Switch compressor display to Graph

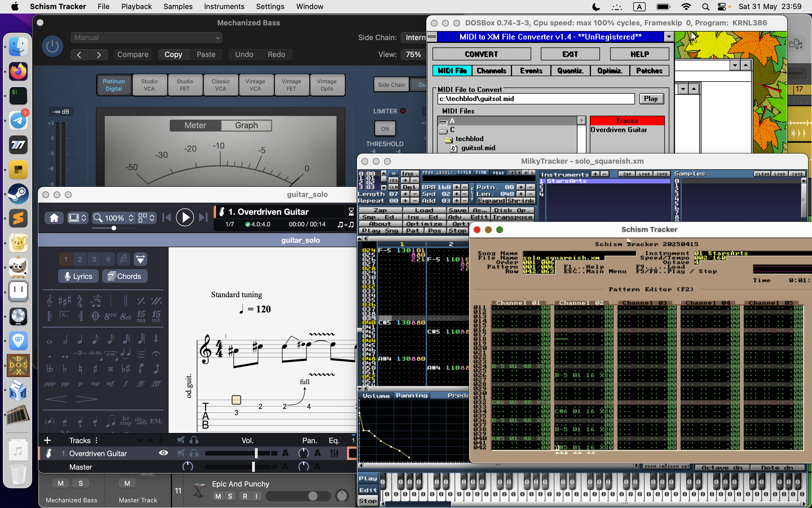pyautogui.click(x=246, y=125)
